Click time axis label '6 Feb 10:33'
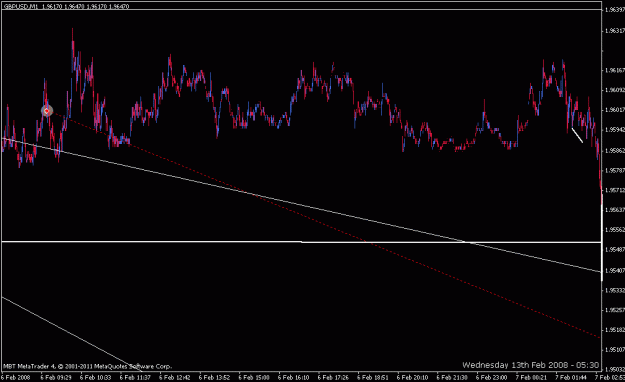The image size is (625, 382). pos(96,377)
